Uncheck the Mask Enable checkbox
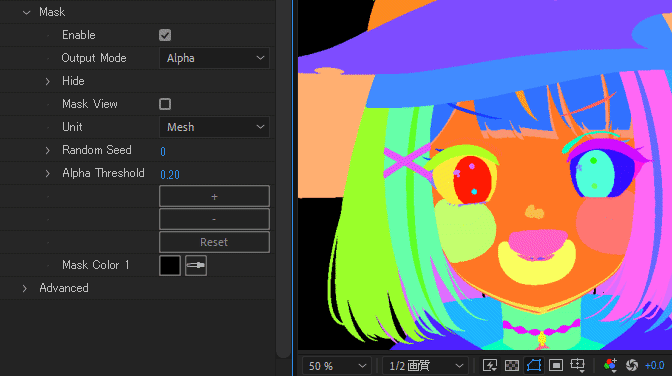Image resolution: width=672 pixels, height=376 pixels. point(165,35)
